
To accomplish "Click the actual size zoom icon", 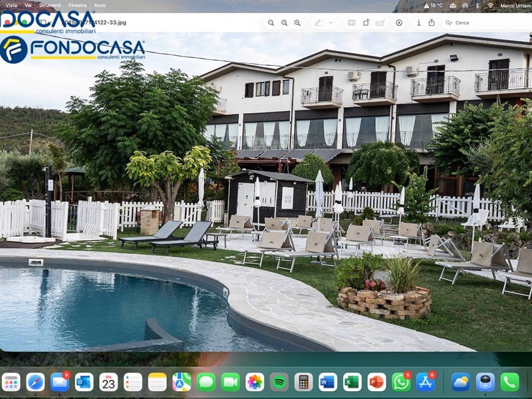I will click(x=284, y=23).
